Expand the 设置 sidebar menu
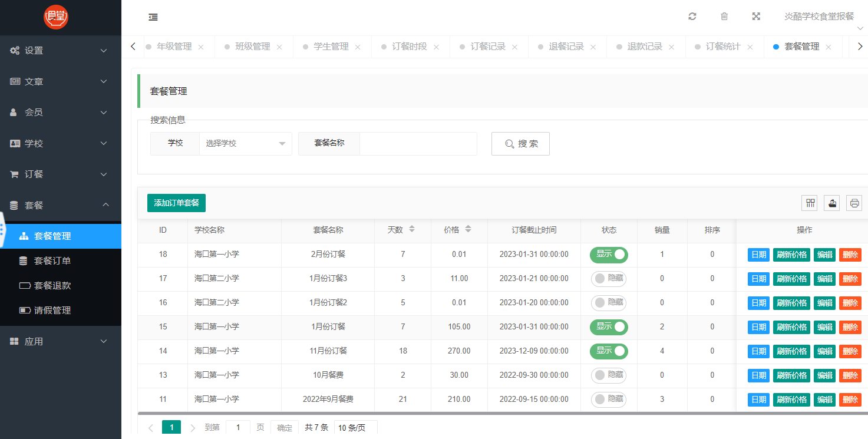The image size is (868, 439). (x=61, y=51)
